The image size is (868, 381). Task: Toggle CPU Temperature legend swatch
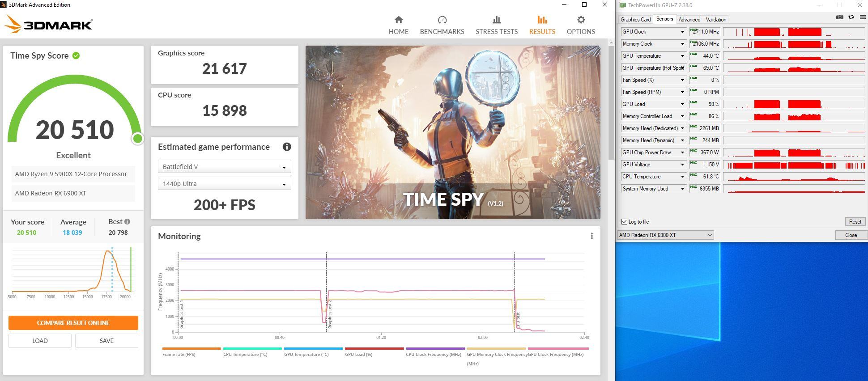click(x=252, y=348)
